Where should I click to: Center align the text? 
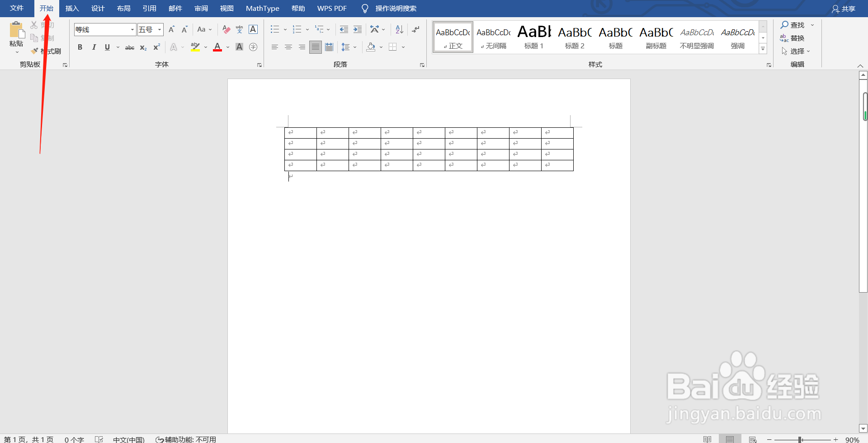(x=288, y=47)
